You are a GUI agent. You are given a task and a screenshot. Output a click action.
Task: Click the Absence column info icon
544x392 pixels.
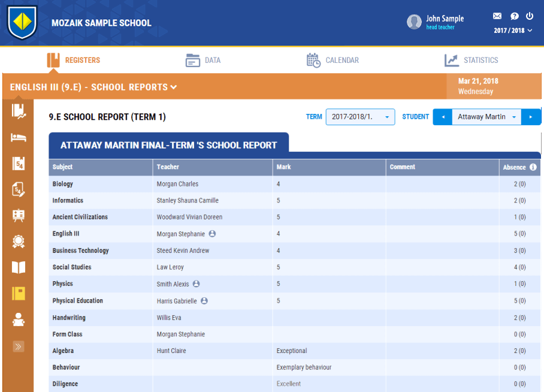point(533,167)
